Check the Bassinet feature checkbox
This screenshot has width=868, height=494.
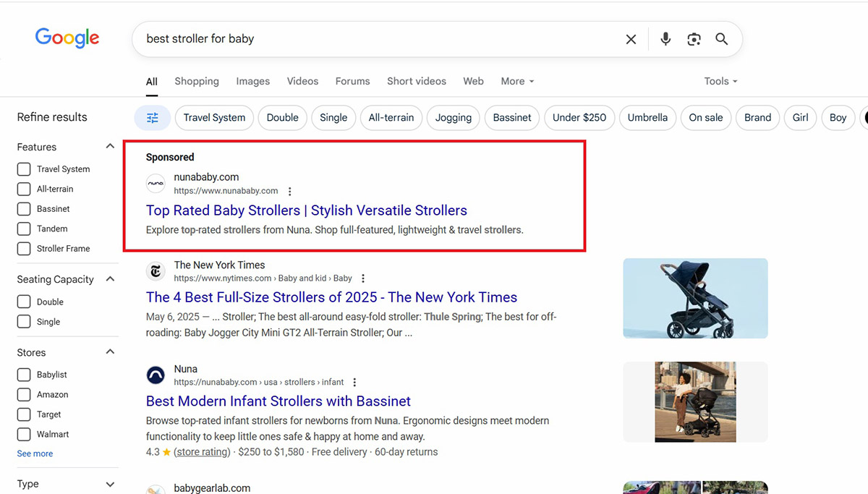(x=25, y=208)
